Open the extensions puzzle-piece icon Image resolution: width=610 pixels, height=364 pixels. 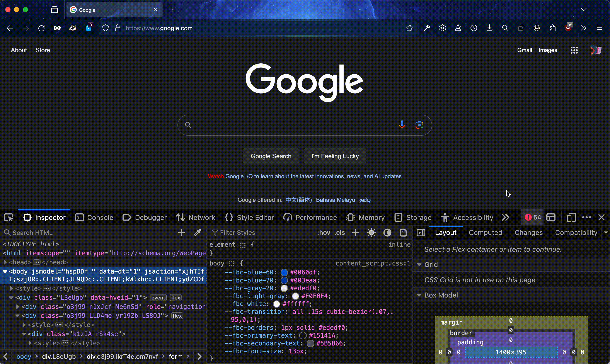pyautogui.click(x=552, y=28)
